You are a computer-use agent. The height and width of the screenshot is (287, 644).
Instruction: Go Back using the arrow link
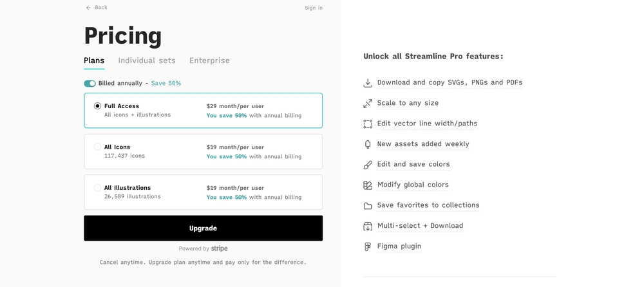pos(97,7)
